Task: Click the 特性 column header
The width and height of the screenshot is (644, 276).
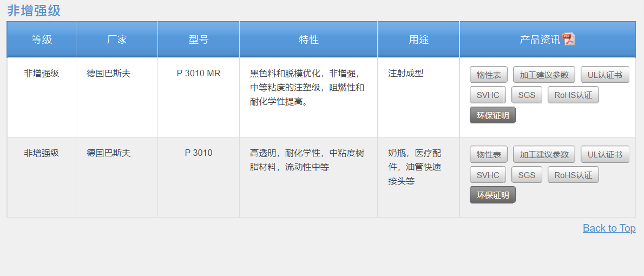Action: 308,40
